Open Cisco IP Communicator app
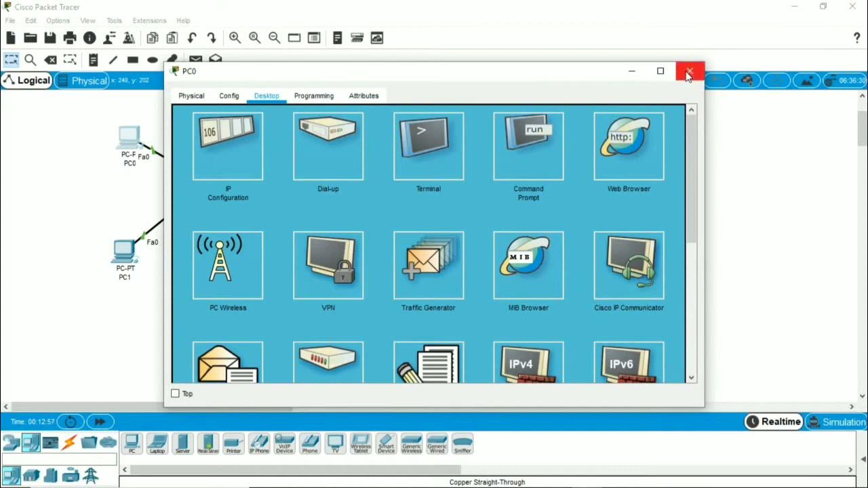The image size is (868, 488). tap(629, 265)
